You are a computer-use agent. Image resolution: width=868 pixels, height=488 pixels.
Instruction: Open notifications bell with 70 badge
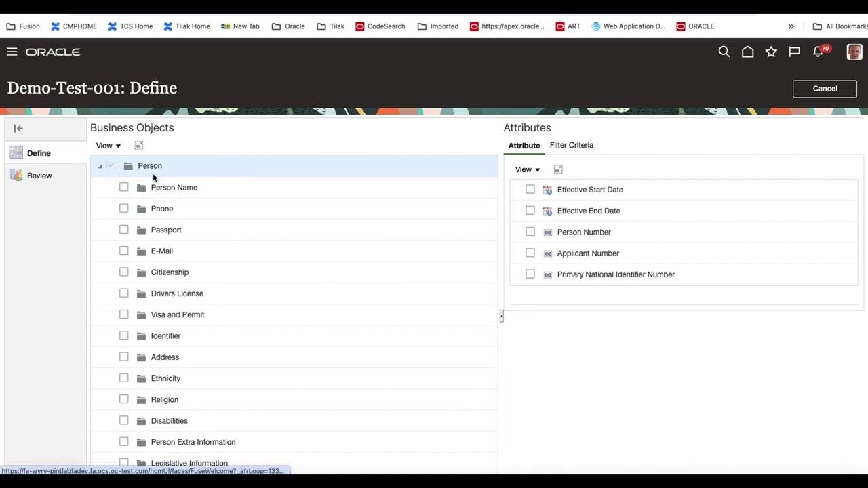[x=820, y=52]
